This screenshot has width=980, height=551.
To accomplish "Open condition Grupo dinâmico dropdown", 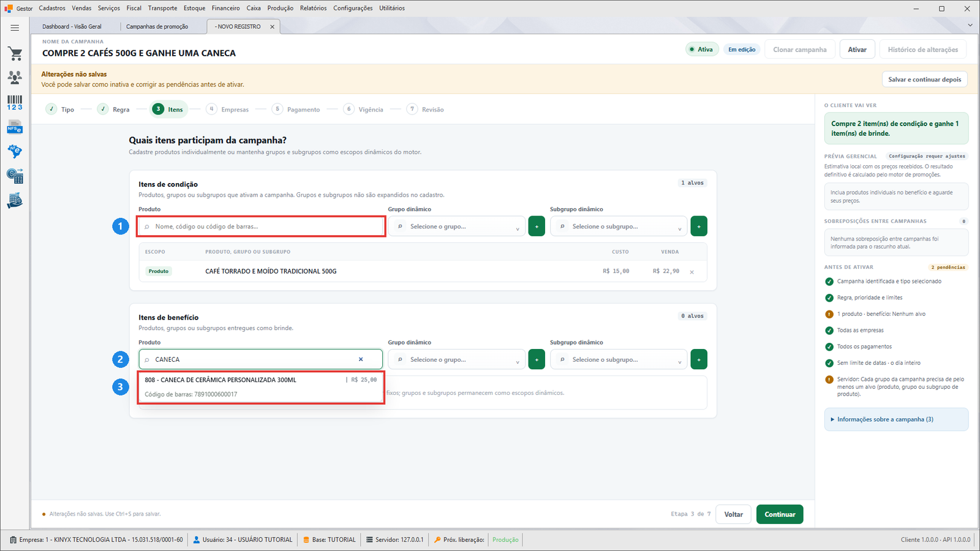I will (457, 227).
